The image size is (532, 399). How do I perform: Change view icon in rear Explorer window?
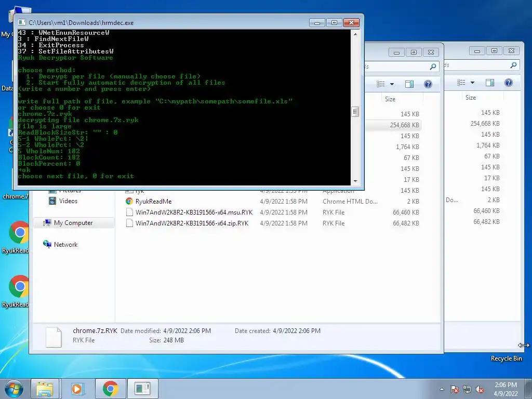(461, 83)
